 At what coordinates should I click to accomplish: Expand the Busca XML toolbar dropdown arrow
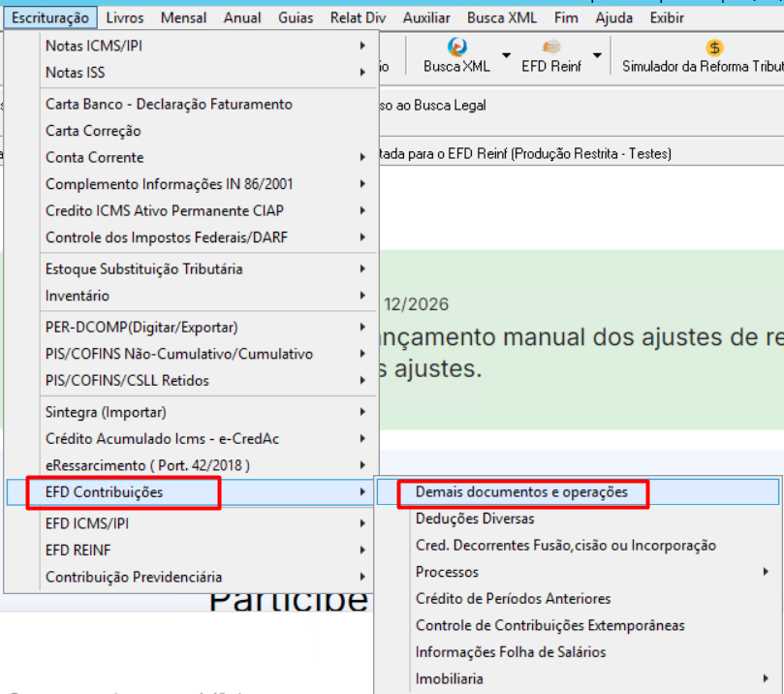click(506, 55)
